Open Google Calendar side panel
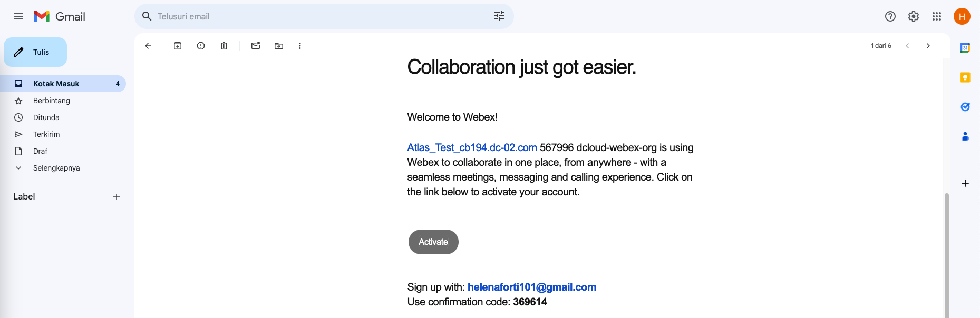Viewport: 980px width, 318px height. [965, 48]
